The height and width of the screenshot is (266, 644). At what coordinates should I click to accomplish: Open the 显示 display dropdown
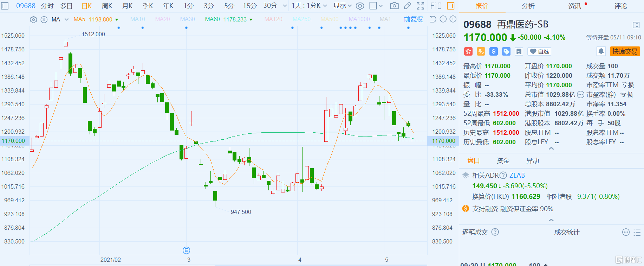tap(342, 6)
